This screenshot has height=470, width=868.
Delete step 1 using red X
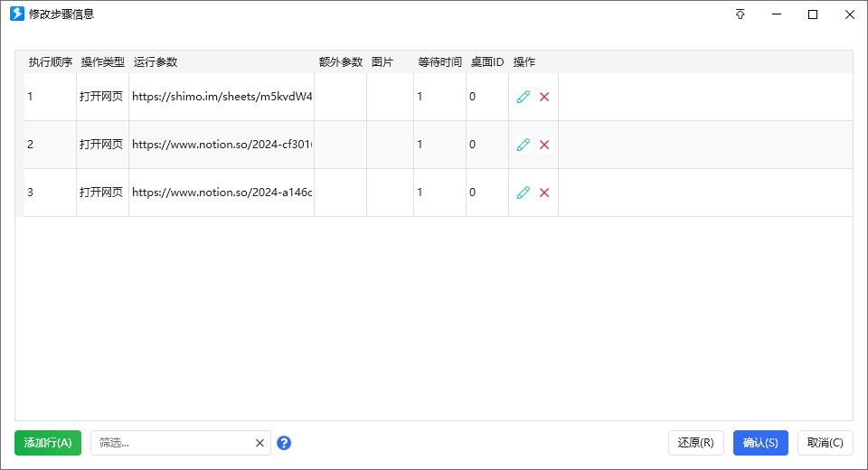(x=544, y=97)
